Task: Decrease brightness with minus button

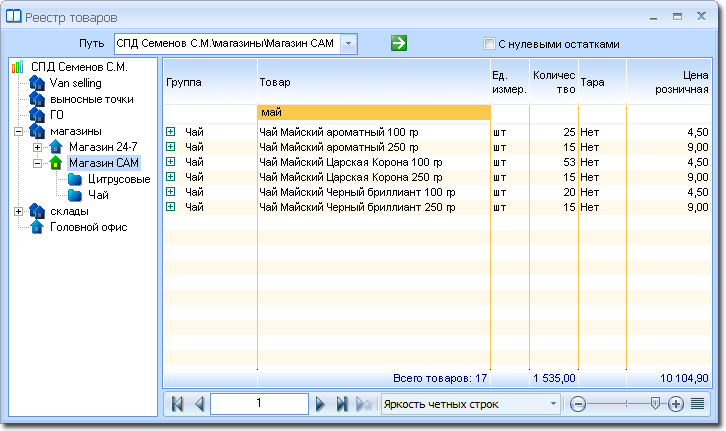Action: pos(577,404)
